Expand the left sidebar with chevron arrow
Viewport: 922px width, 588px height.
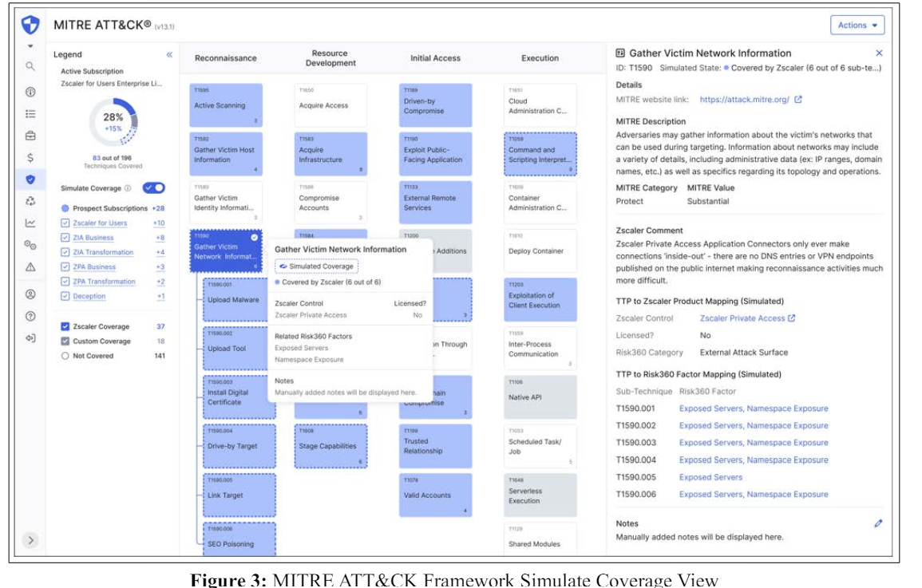(30, 540)
